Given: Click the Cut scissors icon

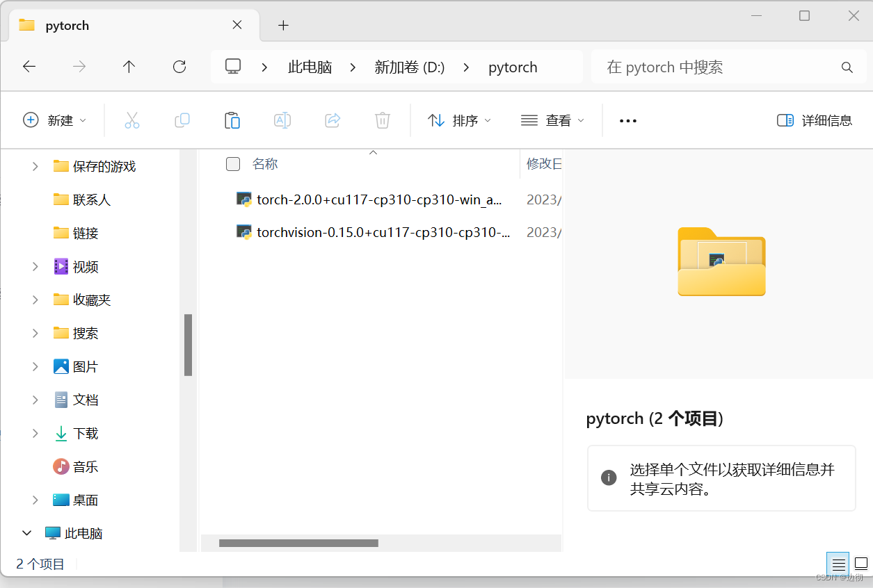Looking at the screenshot, I should [x=132, y=120].
